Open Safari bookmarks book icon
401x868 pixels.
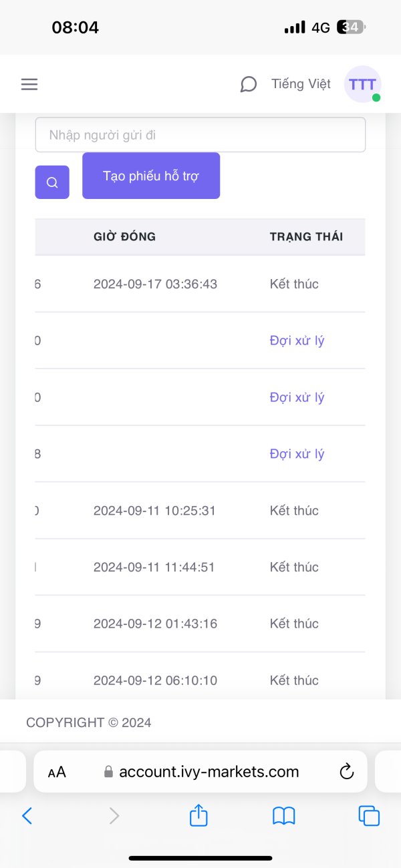point(284,815)
